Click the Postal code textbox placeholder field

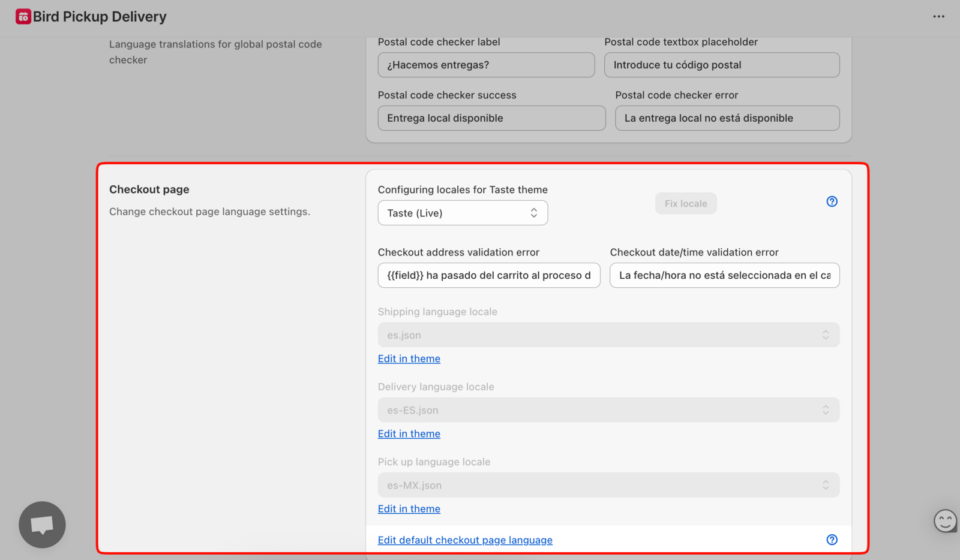pos(722,65)
